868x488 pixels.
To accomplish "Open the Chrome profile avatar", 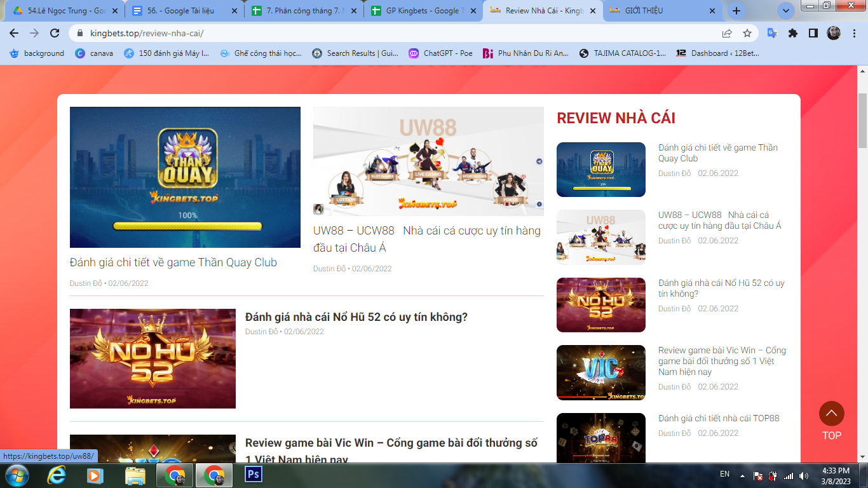I will tap(834, 33).
